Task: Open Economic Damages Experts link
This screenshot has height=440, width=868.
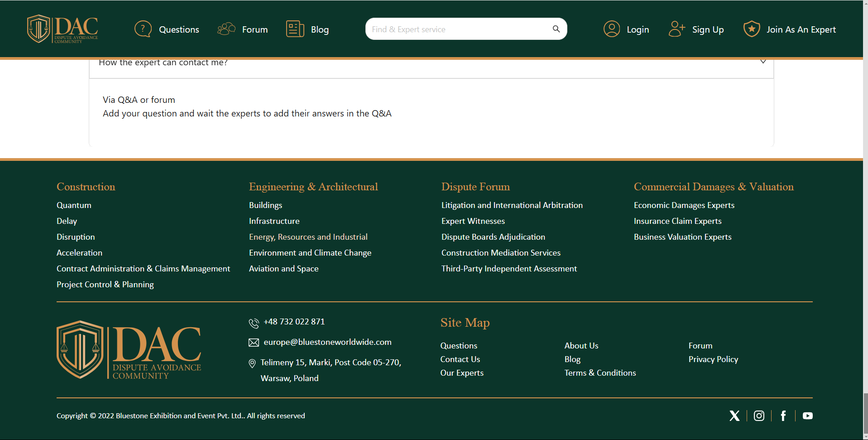Action: point(684,205)
